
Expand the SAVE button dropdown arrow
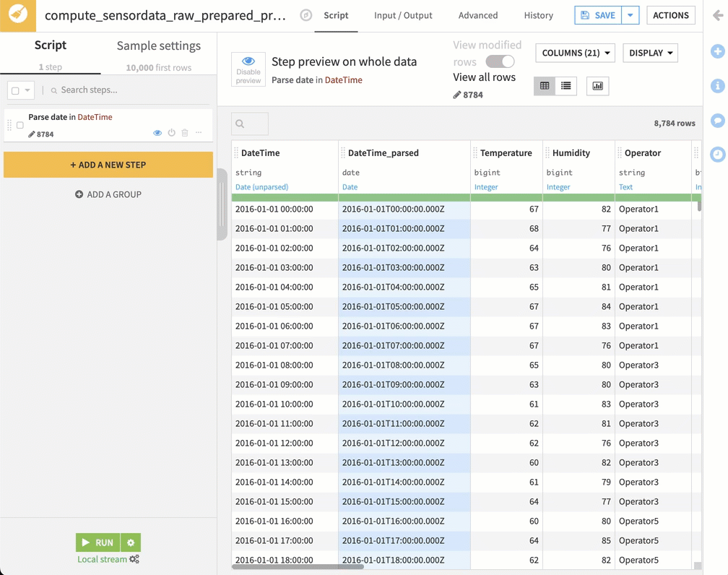pos(631,15)
